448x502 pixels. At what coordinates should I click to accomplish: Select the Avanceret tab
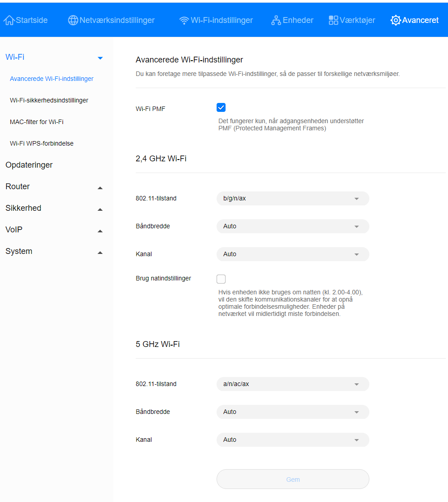(415, 20)
